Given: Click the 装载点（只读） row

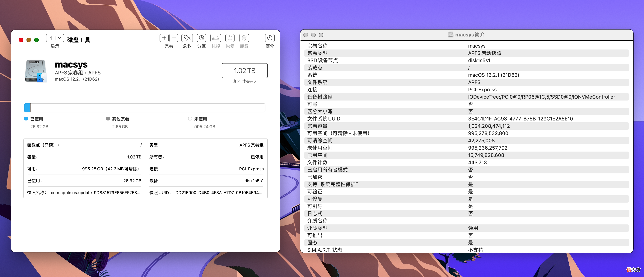Looking at the screenshot, I should point(84,145).
